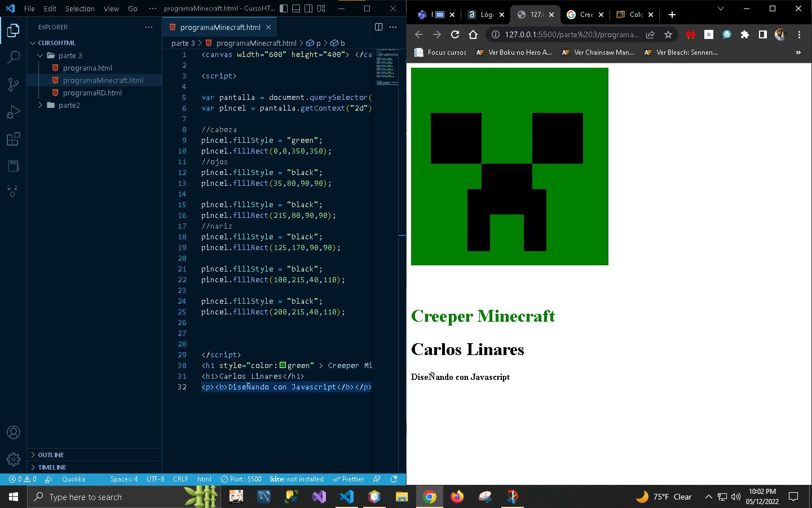Open the Extensions view

coord(14,139)
